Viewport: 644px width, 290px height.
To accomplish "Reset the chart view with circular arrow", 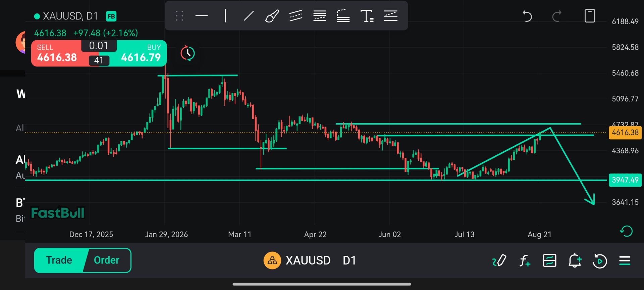I will click(626, 231).
